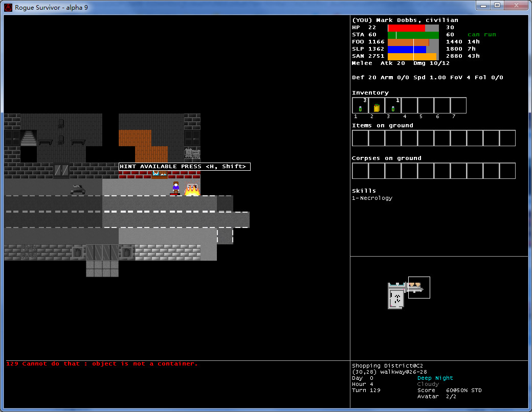The image size is (532, 412).
Task: Click the left bench beside the staircase
Action: (x=45, y=142)
